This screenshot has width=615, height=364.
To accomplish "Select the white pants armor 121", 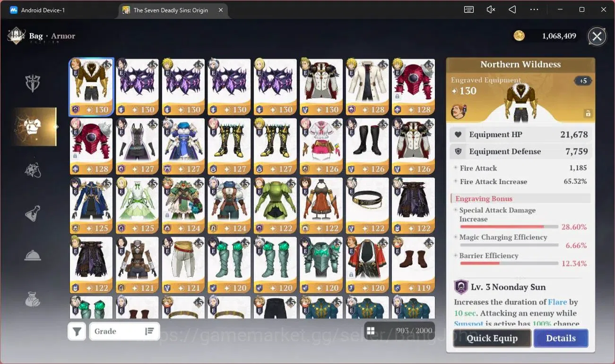I will (183, 265).
